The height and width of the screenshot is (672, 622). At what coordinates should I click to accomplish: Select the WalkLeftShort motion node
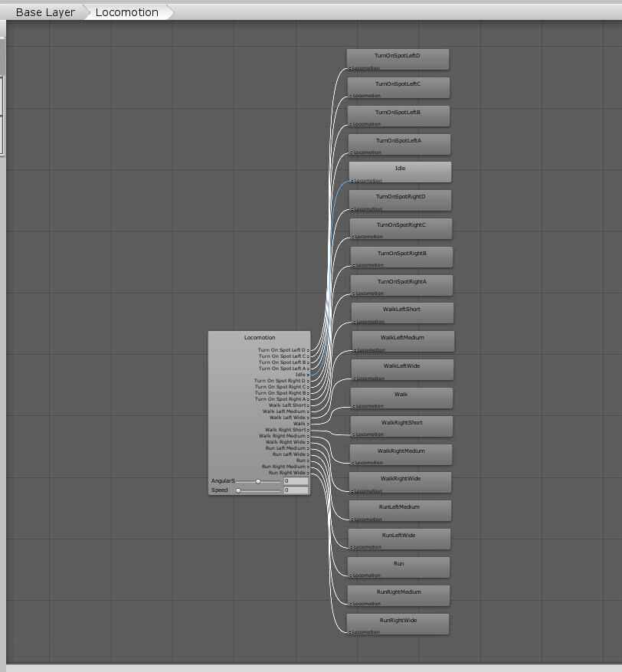(x=402, y=313)
